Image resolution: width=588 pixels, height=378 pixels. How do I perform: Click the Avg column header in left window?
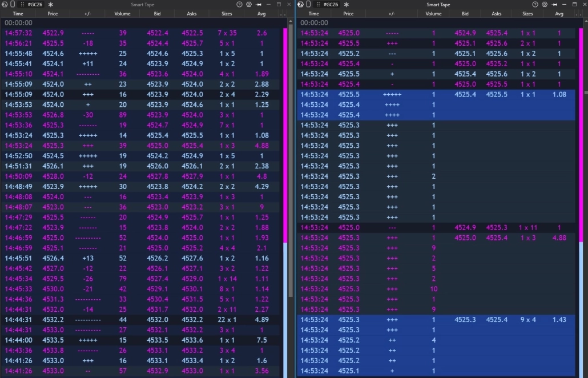tap(261, 14)
